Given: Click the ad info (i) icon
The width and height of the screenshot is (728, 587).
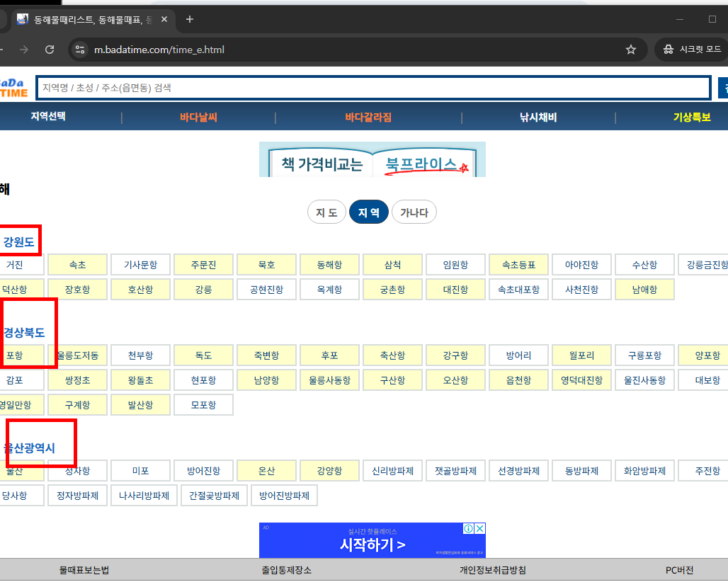Looking at the screenshot, I should coord(469,528).
